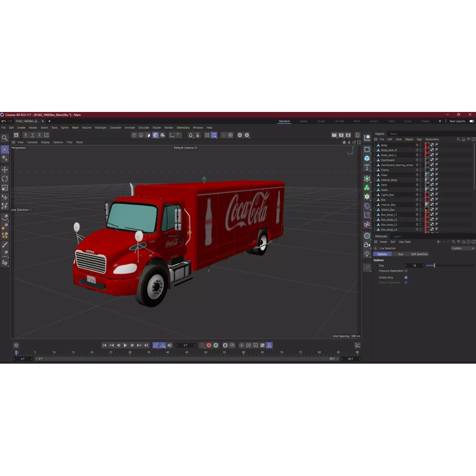Toggle visibility dots for Body object
The width and height of the screenshot is (476, 476).
pos(420,145)
